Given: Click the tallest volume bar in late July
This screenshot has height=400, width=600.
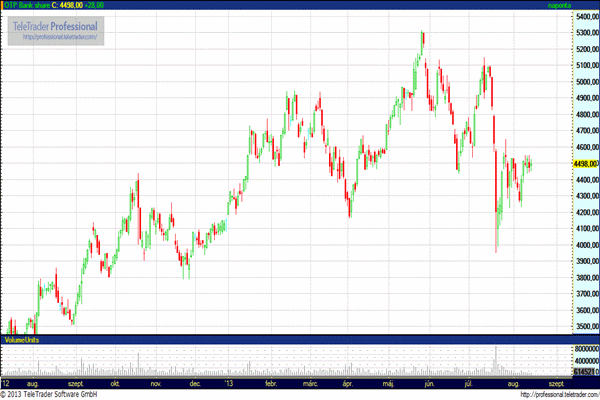Looking at the screenshot, I should (496, 360).
